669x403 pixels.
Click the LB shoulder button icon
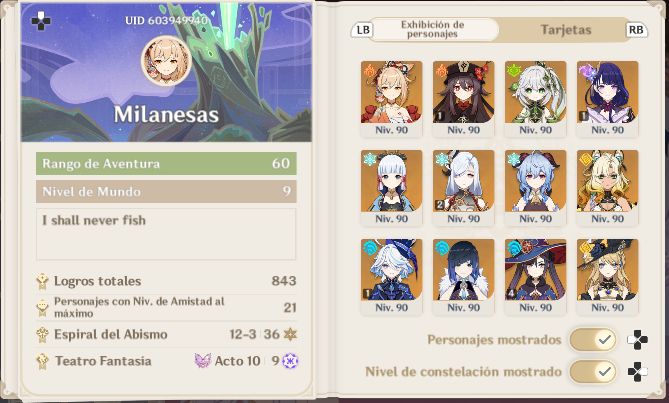(363, 30)
